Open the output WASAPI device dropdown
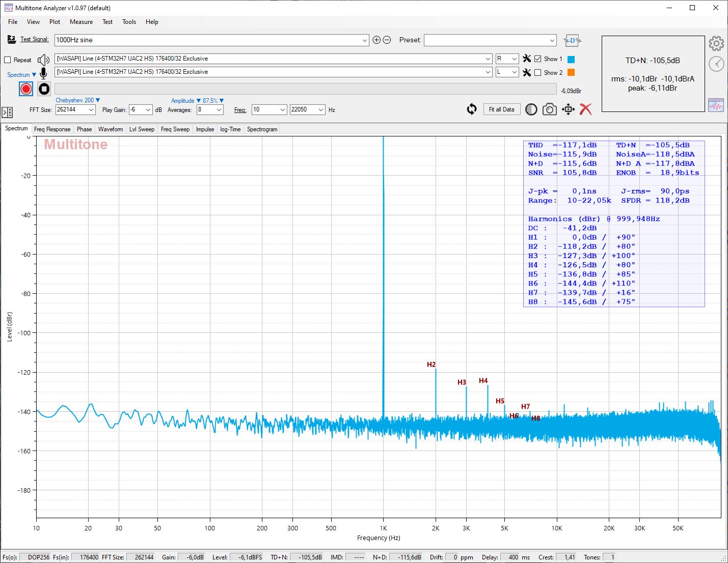This screenshot has height=563, width=728. pyautogui.click(x=274, y=59)
